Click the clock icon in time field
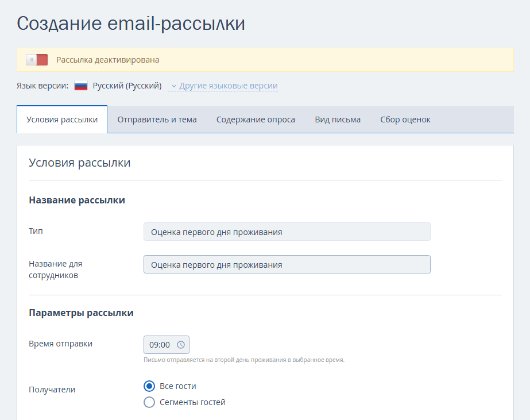 [181, 345]
